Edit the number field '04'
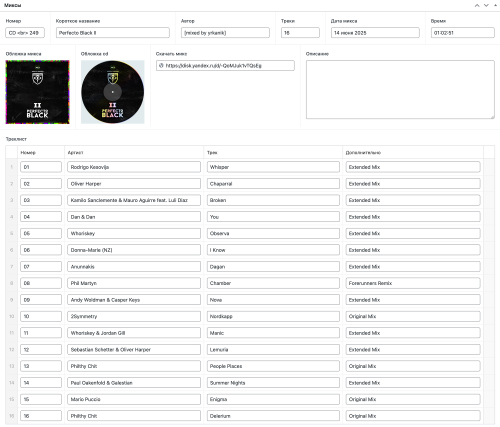The width and height of the screenshot is (500, 427). [41, 217]
